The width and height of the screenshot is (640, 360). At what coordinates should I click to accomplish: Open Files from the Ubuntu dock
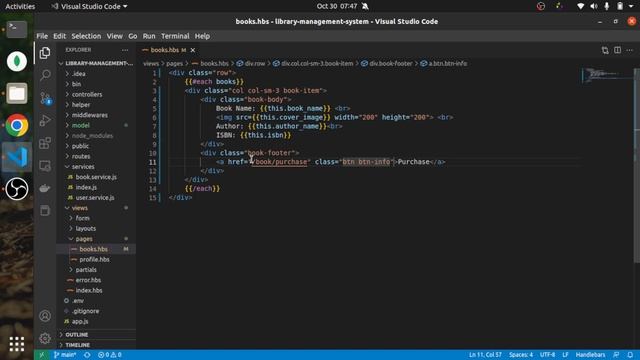[x=17, y=93]
